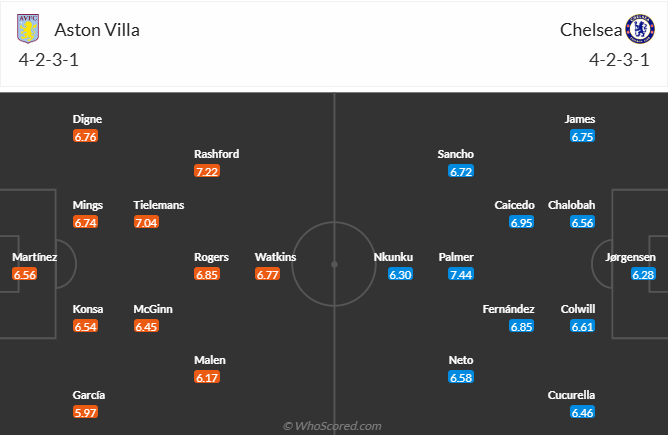Screen dimensions: 670x435
Task: Open Nkunku player name
Action: (x=393, y=257)
